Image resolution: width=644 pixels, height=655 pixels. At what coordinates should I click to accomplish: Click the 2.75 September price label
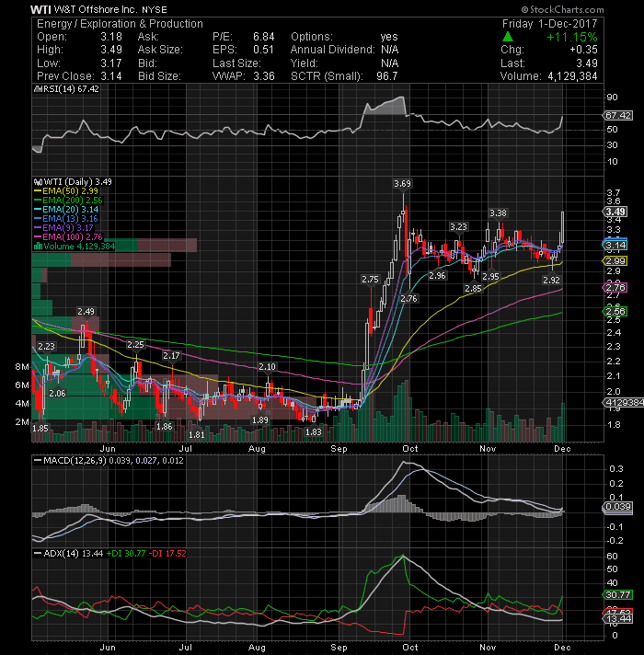point(370,280)
